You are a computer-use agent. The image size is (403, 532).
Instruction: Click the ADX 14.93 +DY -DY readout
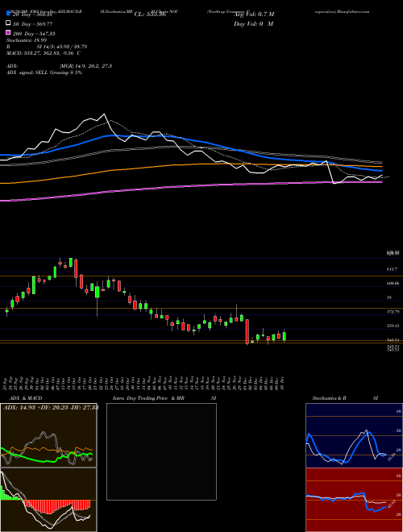tap(51, 407)
